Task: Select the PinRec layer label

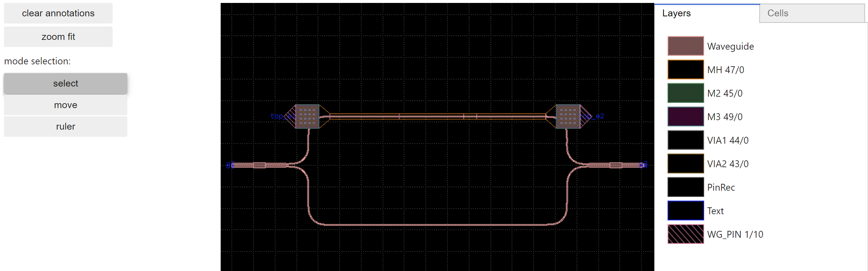Action: (x=721, y=187)
